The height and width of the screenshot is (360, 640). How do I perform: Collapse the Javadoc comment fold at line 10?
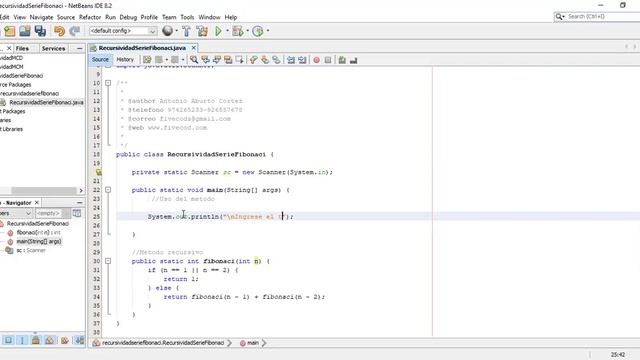pyautogui.click(x=108, y=83)
